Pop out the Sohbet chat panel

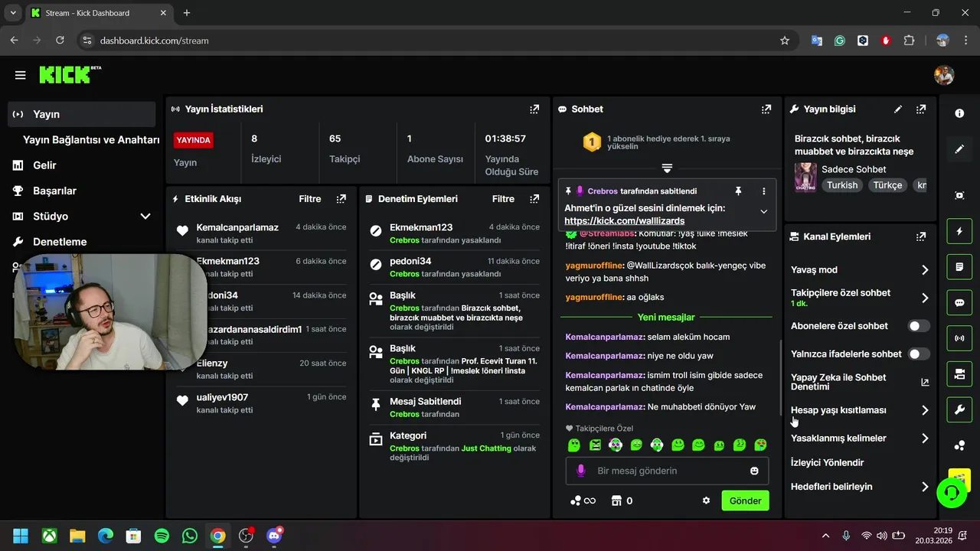[766, 109]
